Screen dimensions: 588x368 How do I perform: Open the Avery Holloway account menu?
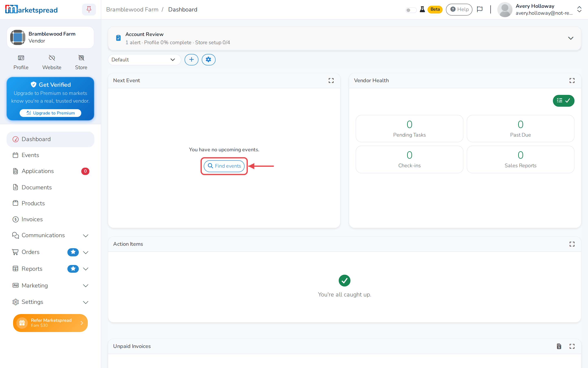pos(539,9)
